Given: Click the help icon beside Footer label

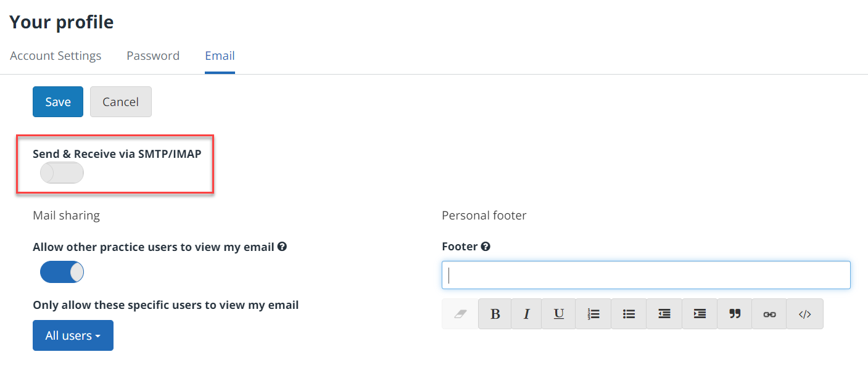Looking at the screenshot, I should click(x=486, y=247).
